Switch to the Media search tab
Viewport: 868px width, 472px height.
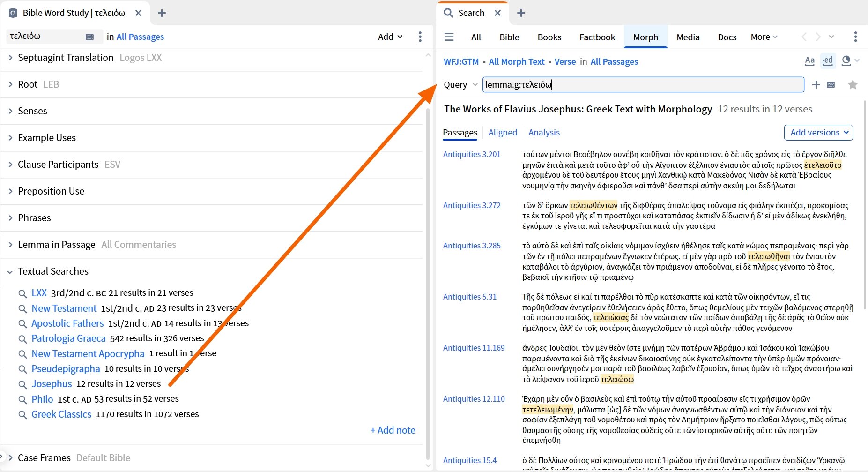click(688, 37)
